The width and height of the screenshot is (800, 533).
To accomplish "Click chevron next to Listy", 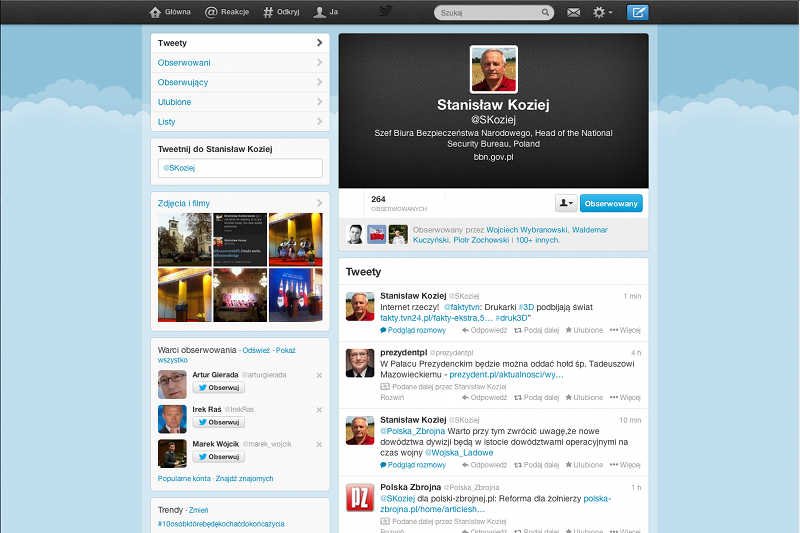I will pos(319,121).
